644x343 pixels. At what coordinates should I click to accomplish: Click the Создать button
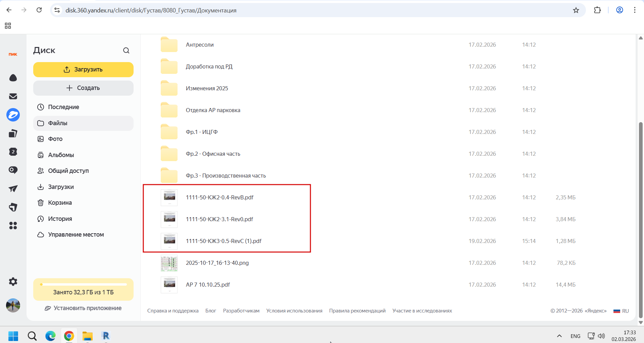83,88
